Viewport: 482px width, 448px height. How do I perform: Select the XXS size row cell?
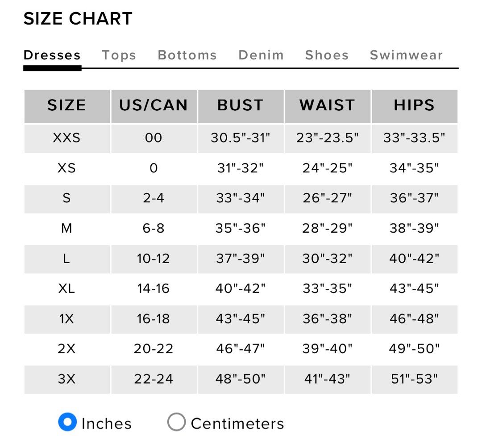tap(67, 139)
